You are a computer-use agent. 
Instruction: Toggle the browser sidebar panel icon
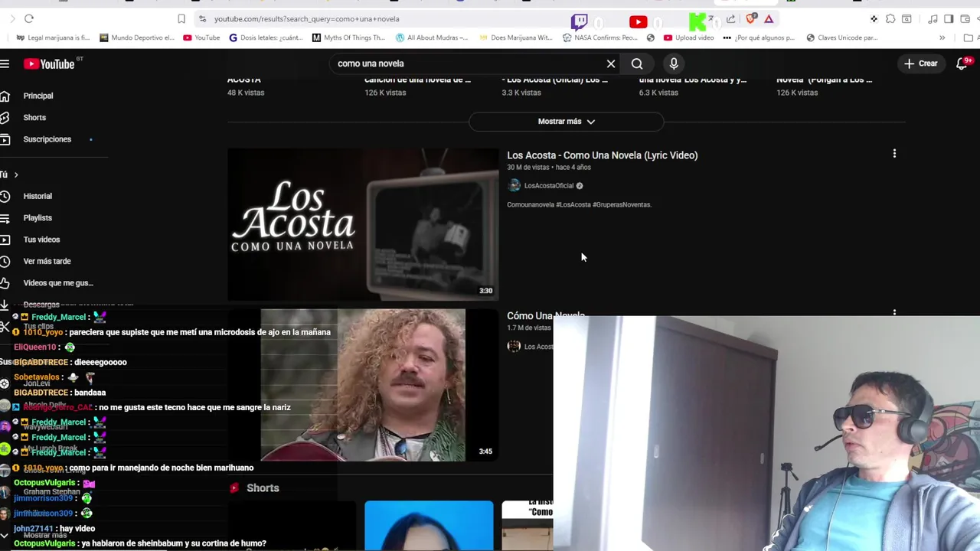[x=949, y=18]
